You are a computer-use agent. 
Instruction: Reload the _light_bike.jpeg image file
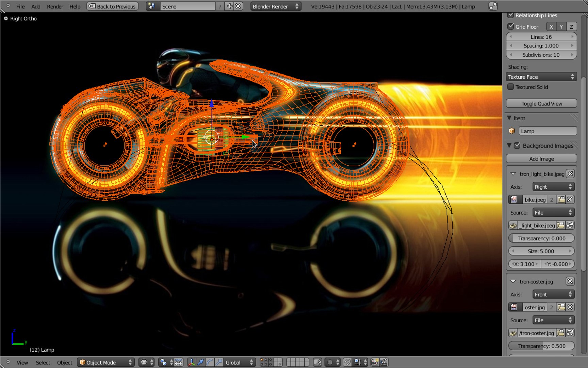570,225
